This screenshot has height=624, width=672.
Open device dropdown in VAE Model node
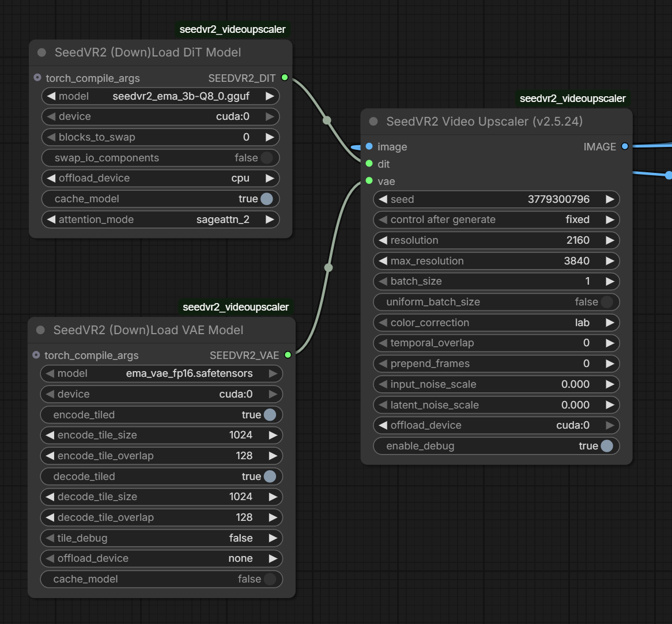coord(161,394)
